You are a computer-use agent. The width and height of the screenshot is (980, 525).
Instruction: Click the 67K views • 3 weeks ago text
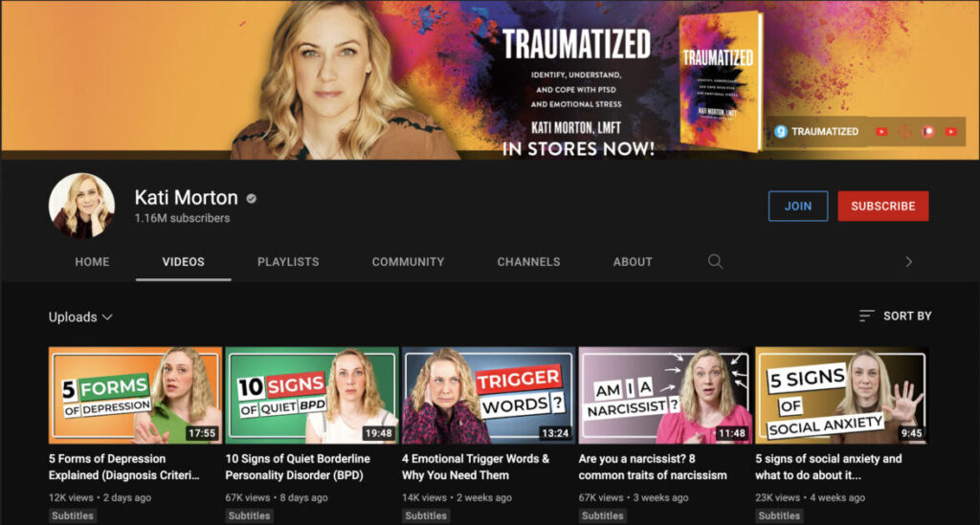pos(634,497)
